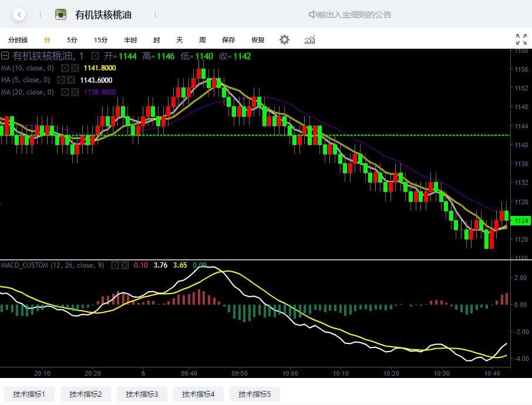The image size is (532, 405).
Task: Switch to 15分 timeframe
Action: point(100,40)
